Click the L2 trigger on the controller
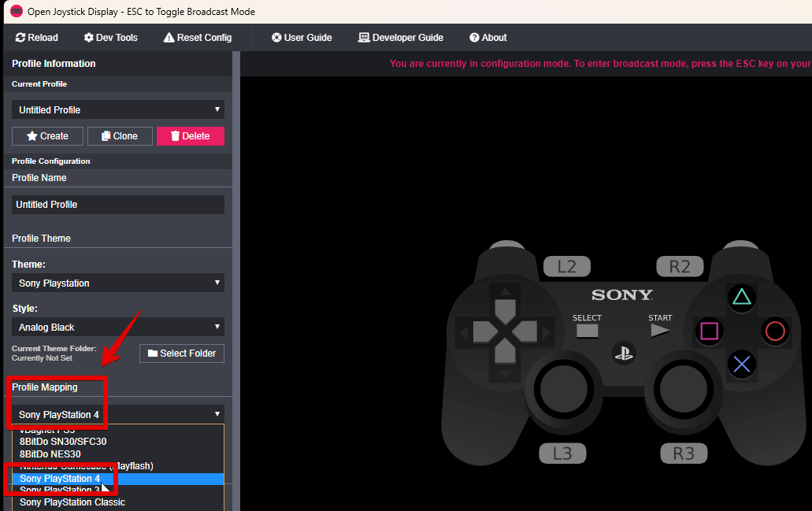The image size is (812, 511). pos(567,267)
